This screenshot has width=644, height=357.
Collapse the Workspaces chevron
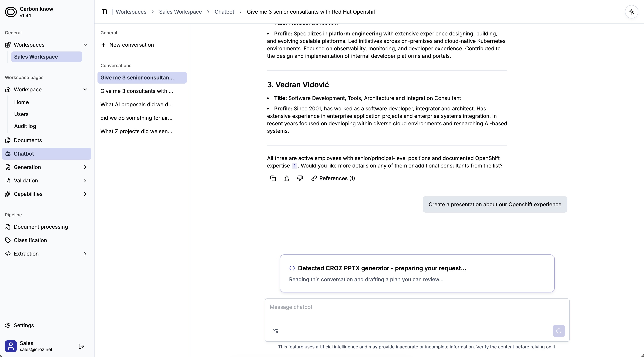pos(85,45)
